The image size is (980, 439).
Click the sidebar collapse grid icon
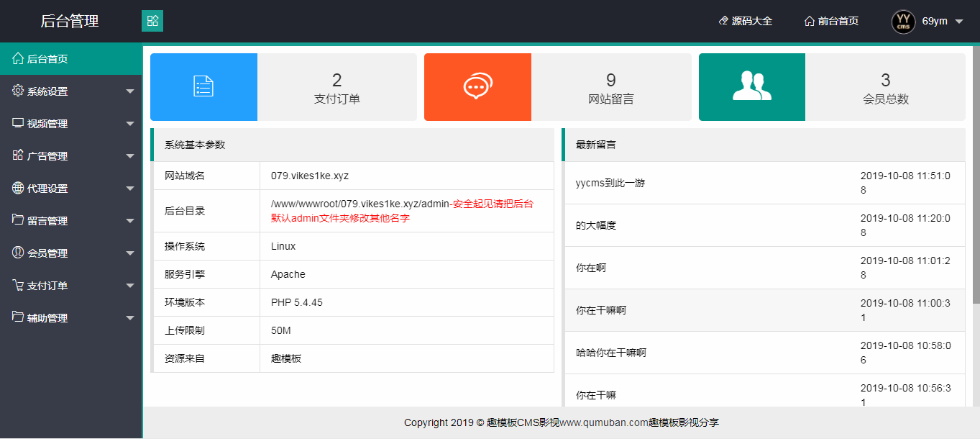(x=152, y=21)
